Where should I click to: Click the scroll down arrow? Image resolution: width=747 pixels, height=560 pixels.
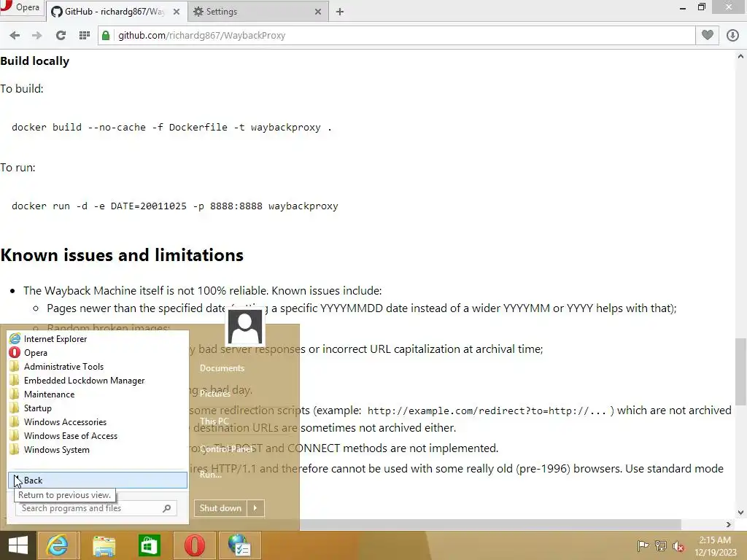click(740, 513)
